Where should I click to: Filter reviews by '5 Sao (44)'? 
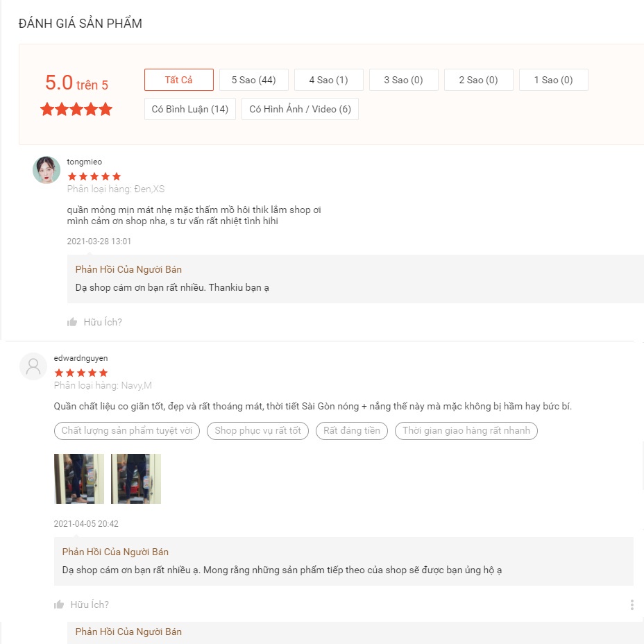tap(253, 80)
